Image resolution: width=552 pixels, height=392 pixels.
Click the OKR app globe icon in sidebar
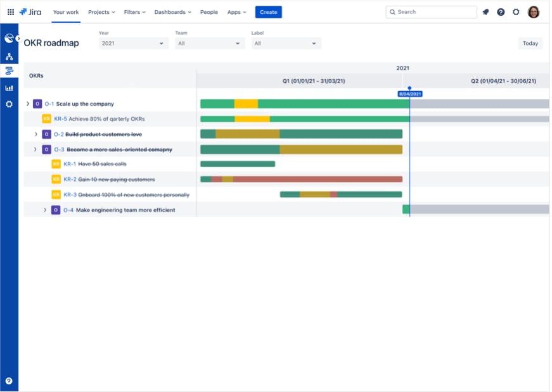click(x=9, y=38)
